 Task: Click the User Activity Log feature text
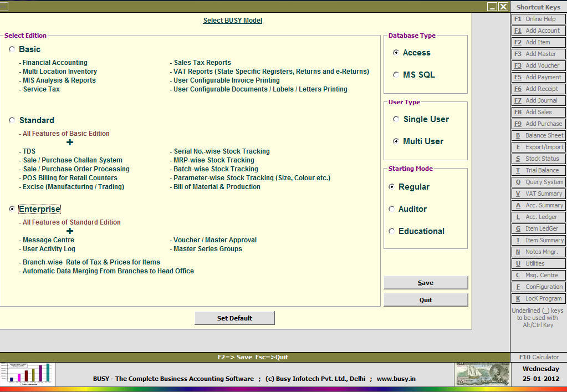(x=49, y=249)
